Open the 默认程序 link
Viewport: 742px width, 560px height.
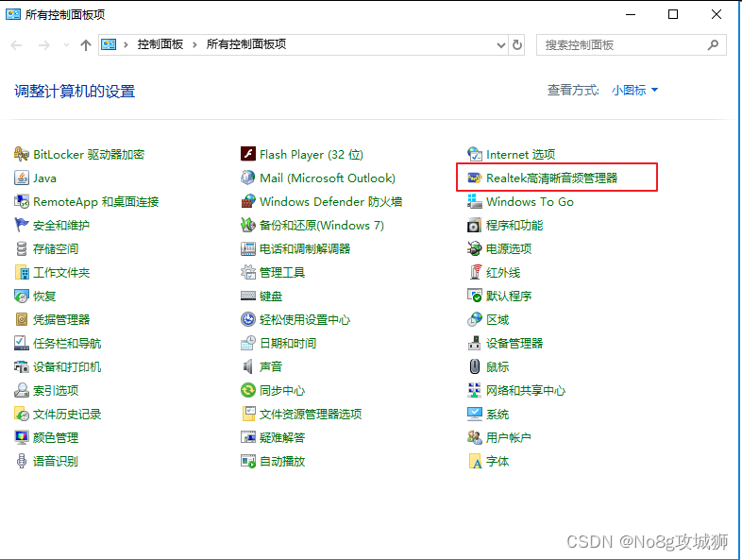coord(509,297)
